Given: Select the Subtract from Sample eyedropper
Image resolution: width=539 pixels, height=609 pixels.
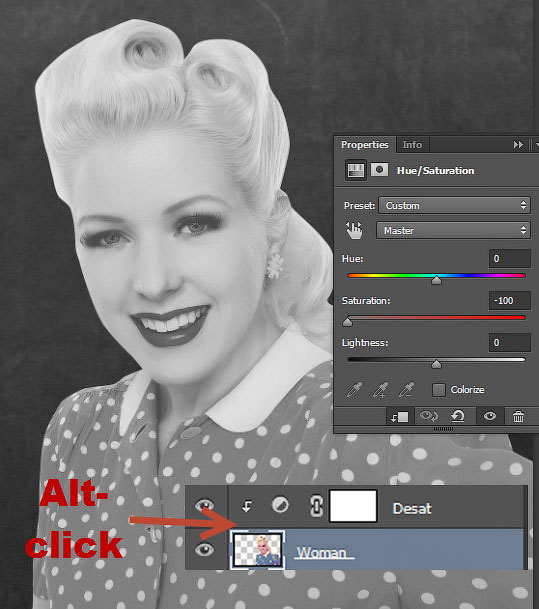Looking at the screenshot, I should tap(407, 390).
